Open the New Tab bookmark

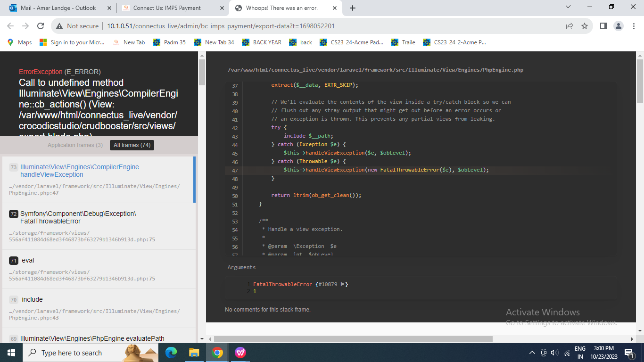click(129, 42)
